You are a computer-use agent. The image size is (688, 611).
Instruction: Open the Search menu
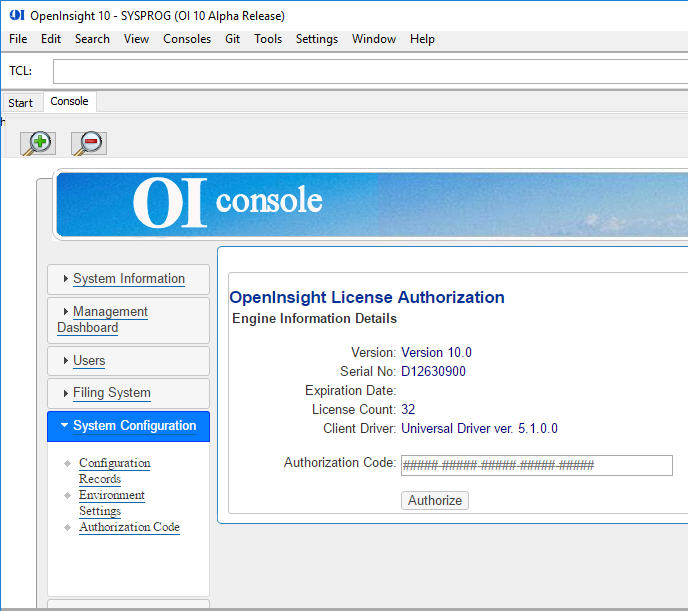click(92, 39)
